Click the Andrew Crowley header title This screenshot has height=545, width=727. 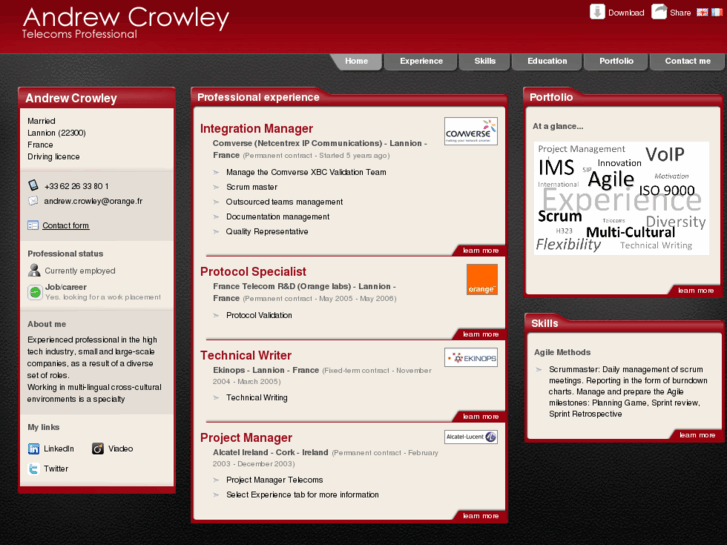click(x=126, y=18)
